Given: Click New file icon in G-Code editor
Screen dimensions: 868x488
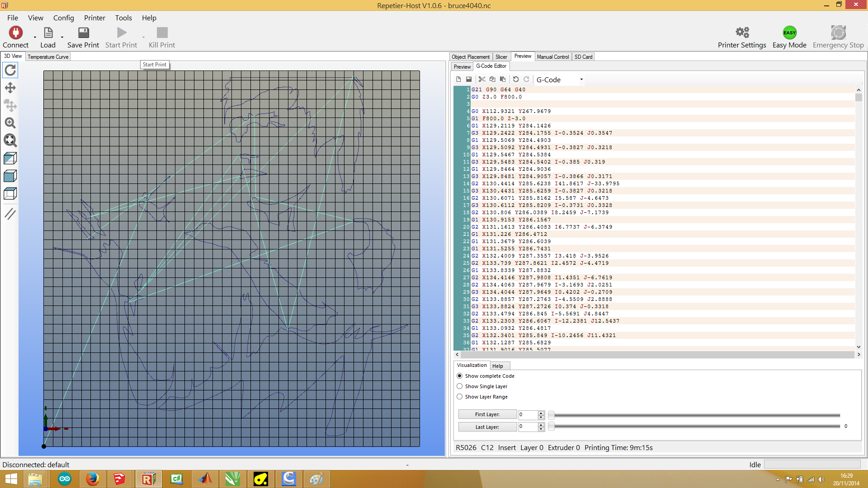Looking at the screenshot, I should click(x=458, y=79).
